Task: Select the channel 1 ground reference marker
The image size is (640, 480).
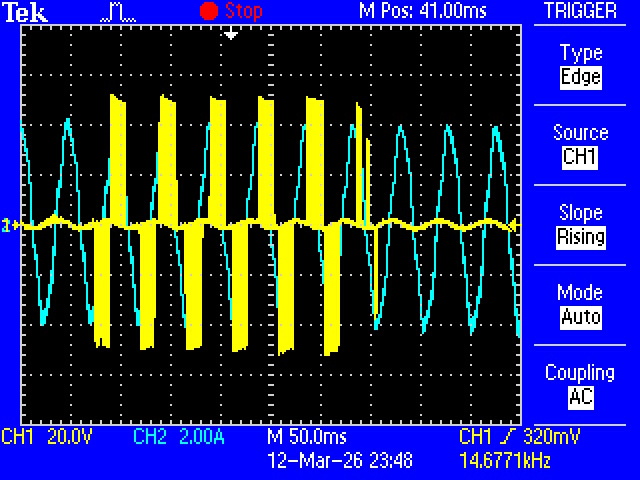Action: click(7, 226)
